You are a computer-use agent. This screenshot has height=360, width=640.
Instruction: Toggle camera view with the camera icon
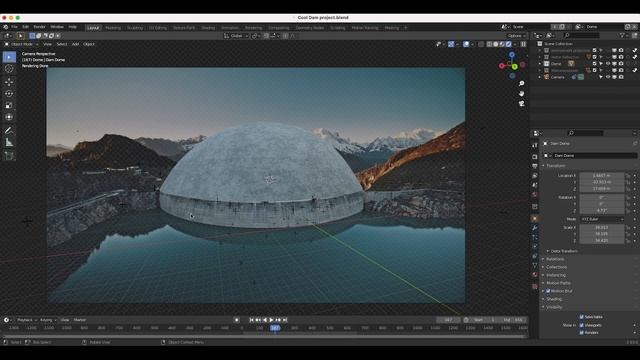click(x=521, y=104)
